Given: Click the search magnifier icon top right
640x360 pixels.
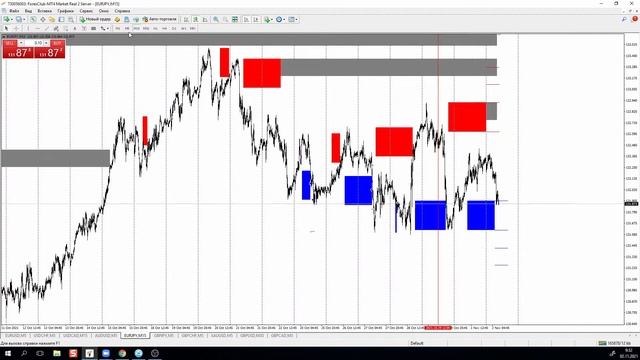Looking at the screenshot, I should (x=624, y=19).
